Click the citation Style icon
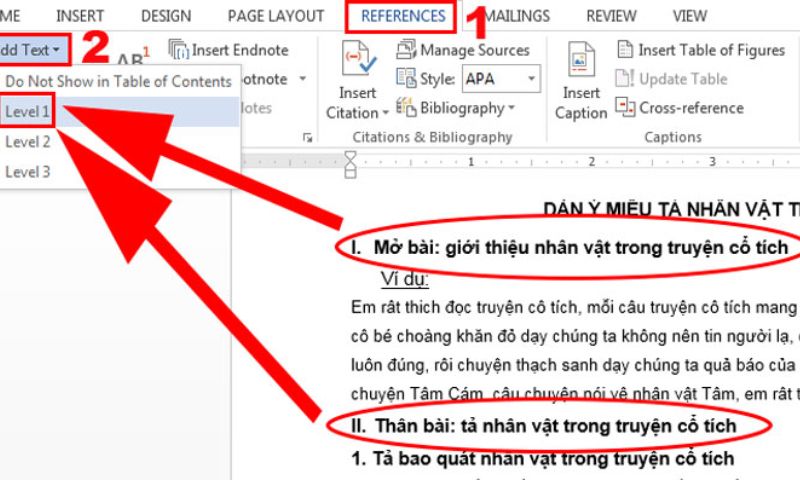 (x=406, y=78)
